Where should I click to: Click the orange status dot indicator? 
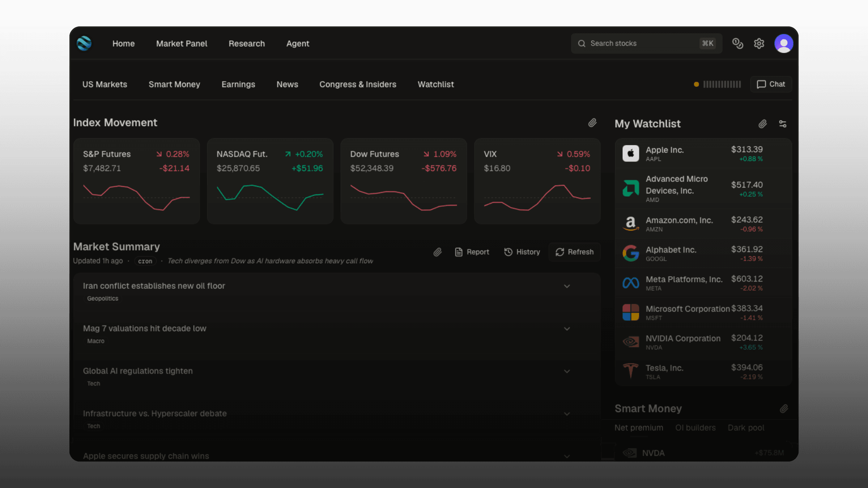(x=696, y=84)
